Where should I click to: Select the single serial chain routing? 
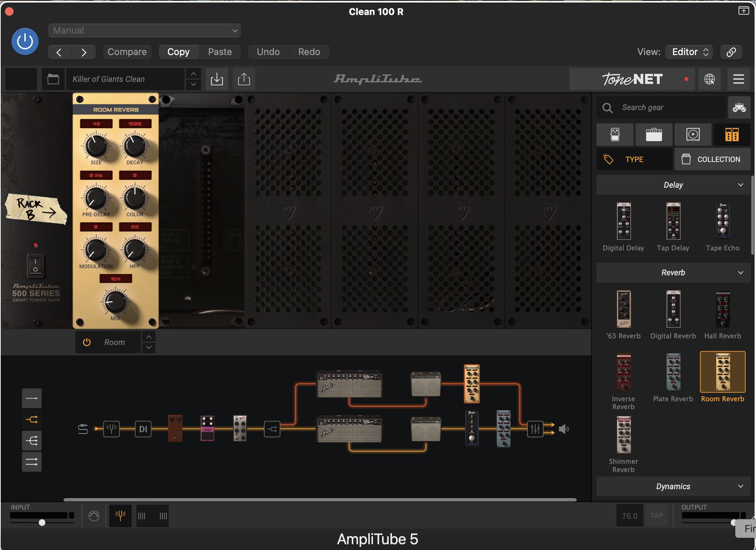pos(32,398)
